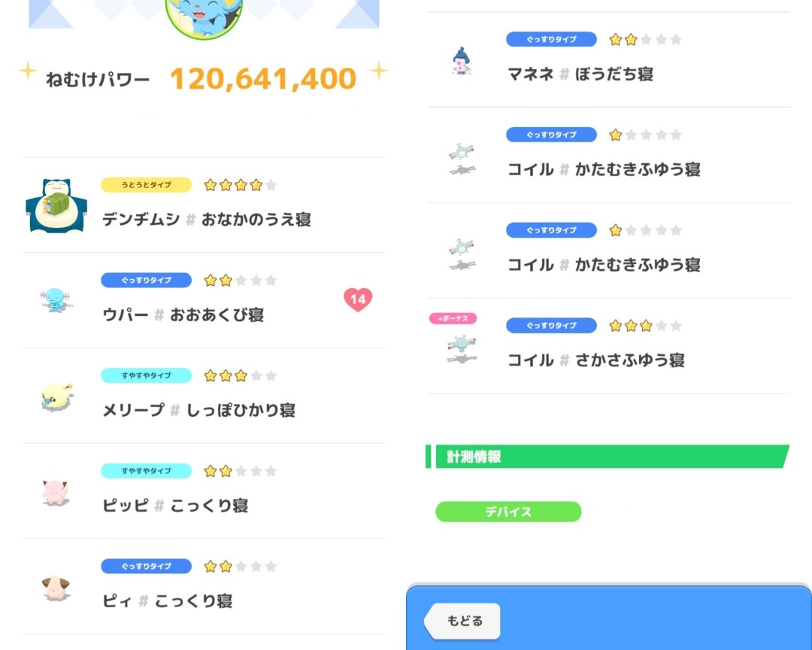
Task: Tap the Clefairy sprite icon
Action: coord(56,492)
